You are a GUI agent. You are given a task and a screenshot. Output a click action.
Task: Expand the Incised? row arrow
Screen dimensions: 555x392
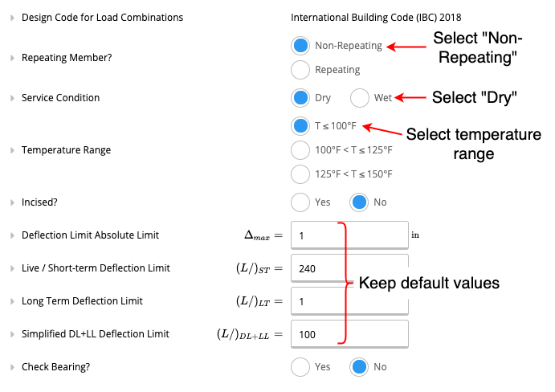tap(12, 202)
